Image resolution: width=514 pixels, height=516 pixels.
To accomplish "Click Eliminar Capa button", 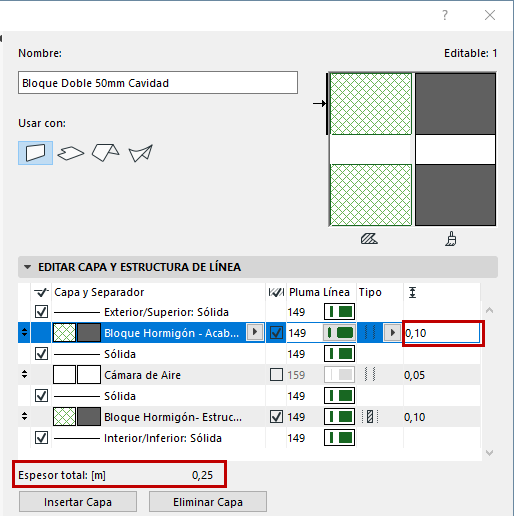I will [x=208, y=502].
